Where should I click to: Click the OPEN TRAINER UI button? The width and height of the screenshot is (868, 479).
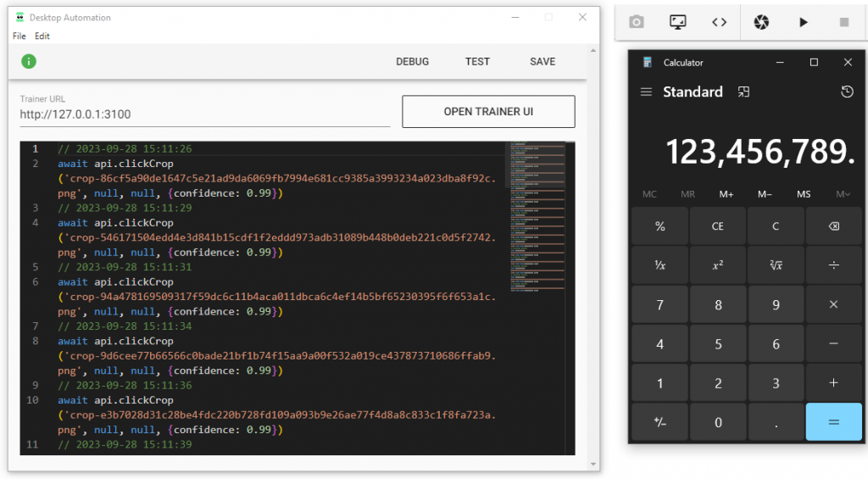pos(488,112)
